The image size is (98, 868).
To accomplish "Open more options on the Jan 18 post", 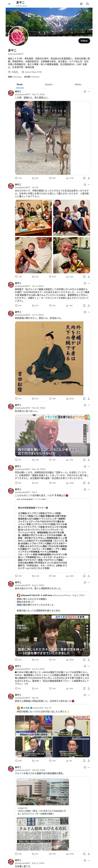I will click(x=89, y=185).
